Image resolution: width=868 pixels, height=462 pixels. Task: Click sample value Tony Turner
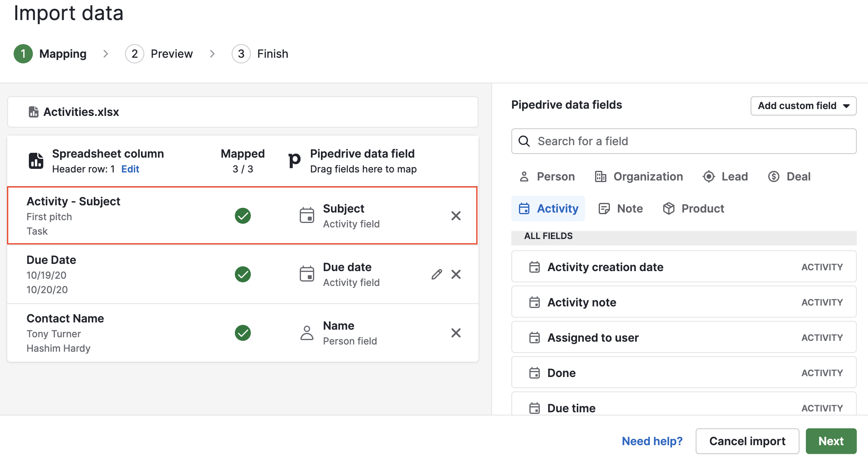[54, 334]
